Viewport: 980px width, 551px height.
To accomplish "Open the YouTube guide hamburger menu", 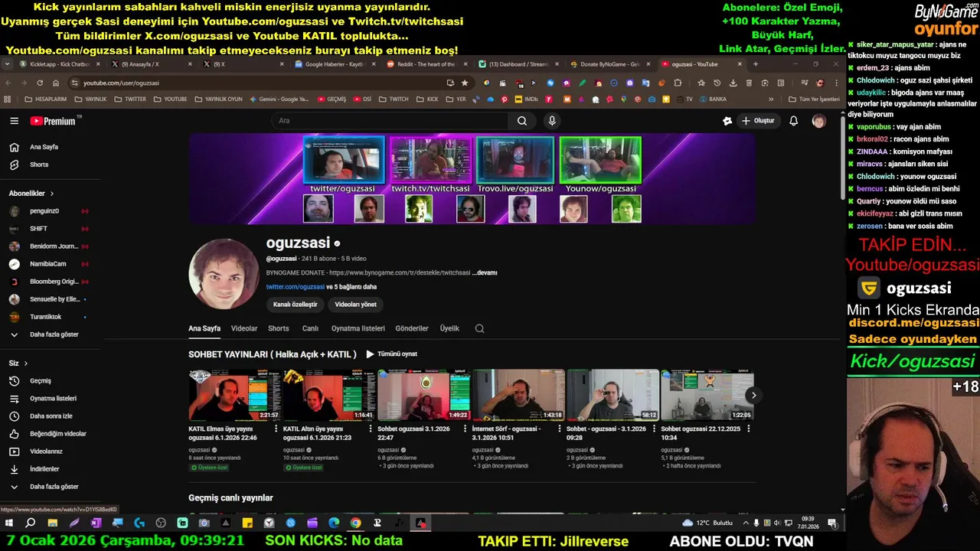I will (x=14, y=121).
